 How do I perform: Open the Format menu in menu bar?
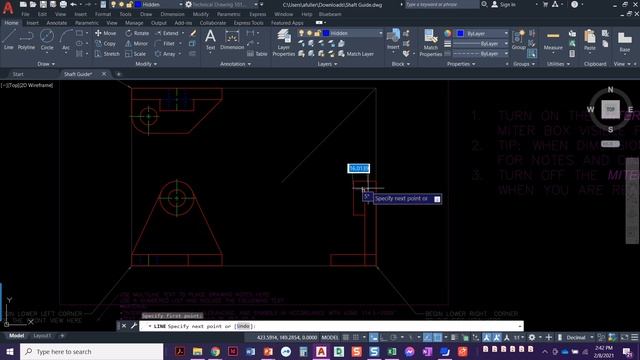[102, 14]
